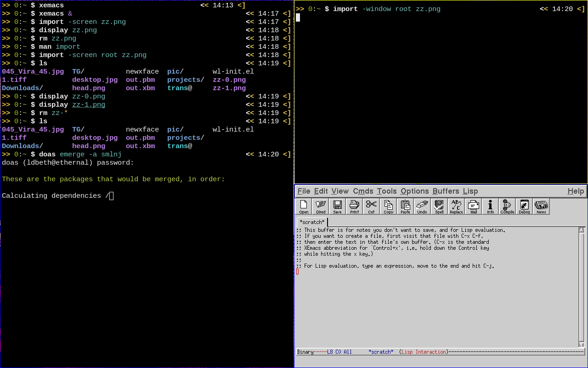Select the *scratch* buffer tab
Screen dimensions: 588x368
click(x=312, y=222)
